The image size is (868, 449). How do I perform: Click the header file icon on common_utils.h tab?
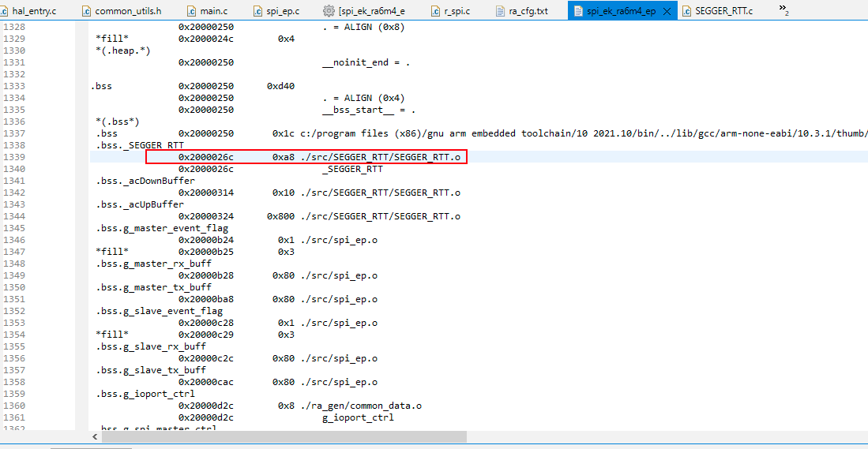(88, 11)
